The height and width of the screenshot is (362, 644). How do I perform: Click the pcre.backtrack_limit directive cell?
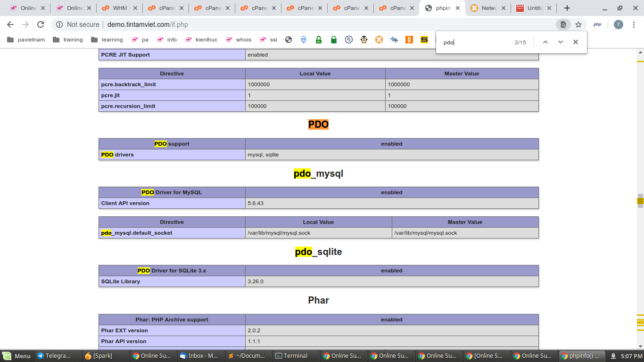point(172,84)
